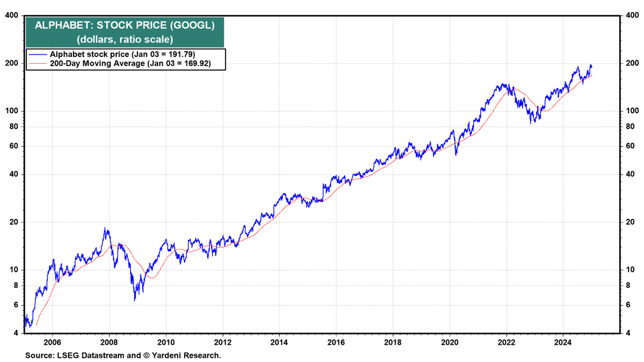
Task: Click the red line sample in the legend
Action: click(x=38, y=64)
